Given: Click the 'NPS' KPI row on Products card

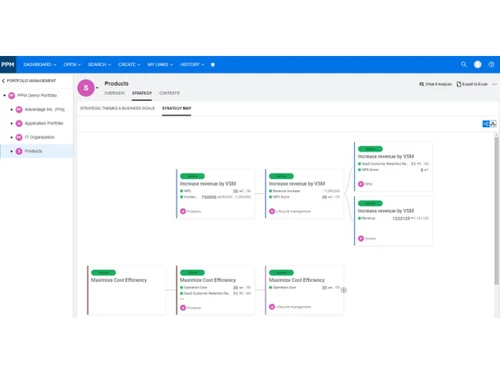Looking at the screenshot, I should tap(215, 191).
